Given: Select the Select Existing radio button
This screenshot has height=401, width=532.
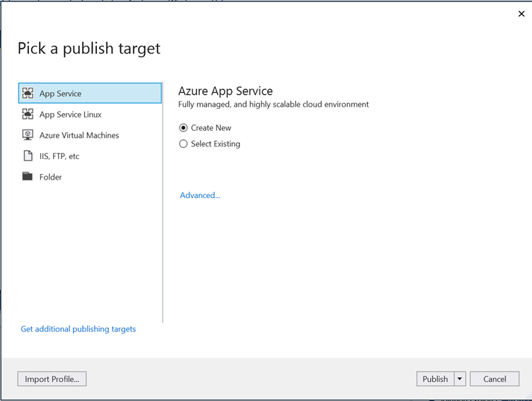Looking at the screenshot, I should pyautogui.click(x=183, y=144).
